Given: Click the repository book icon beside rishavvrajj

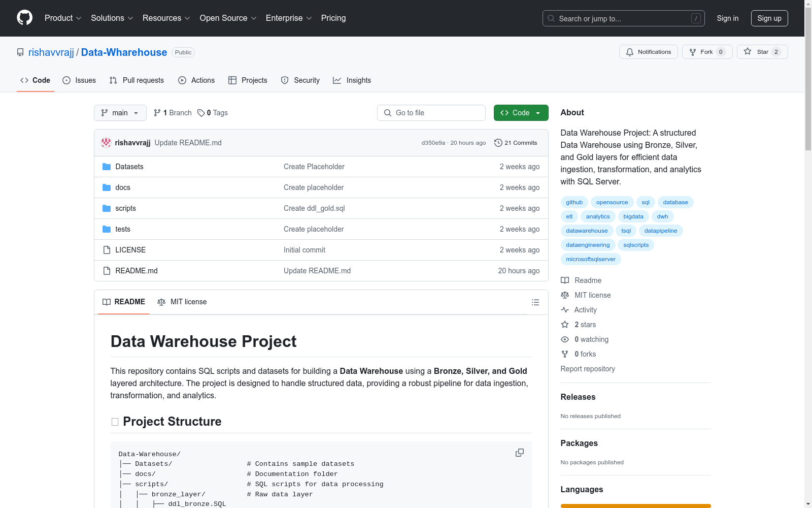Looking at the screenshot, I should tap(20, 52).
